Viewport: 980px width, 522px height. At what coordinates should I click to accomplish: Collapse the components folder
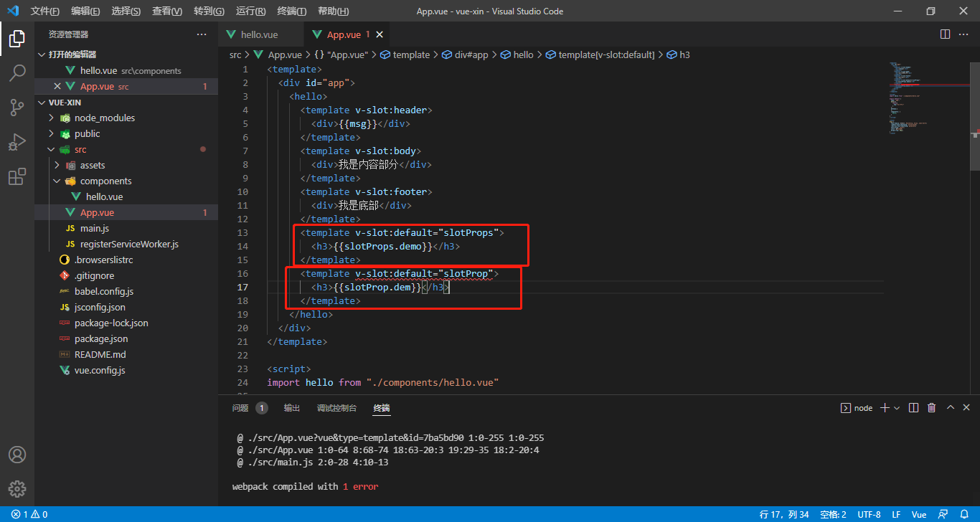click(126, 181)
